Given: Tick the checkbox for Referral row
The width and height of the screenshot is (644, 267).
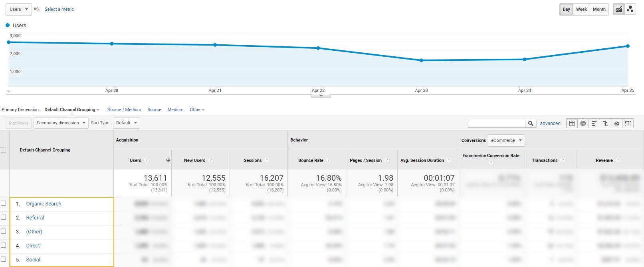Looking at the screenshot, I should (4, 217).
